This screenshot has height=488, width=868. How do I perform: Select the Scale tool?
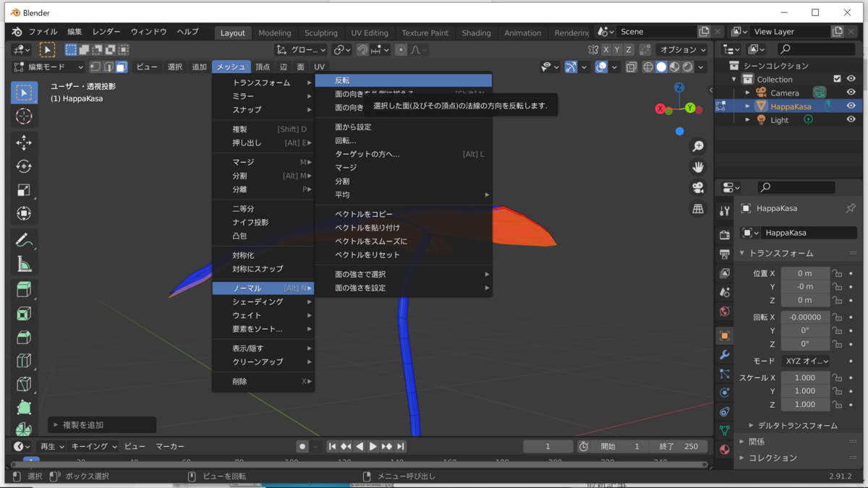[x=24, y=190]
